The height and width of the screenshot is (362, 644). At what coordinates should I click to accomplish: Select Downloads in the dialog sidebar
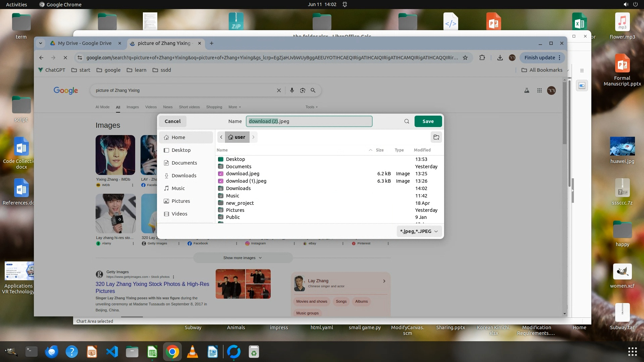pyautogui.click(x=184, y=176)
